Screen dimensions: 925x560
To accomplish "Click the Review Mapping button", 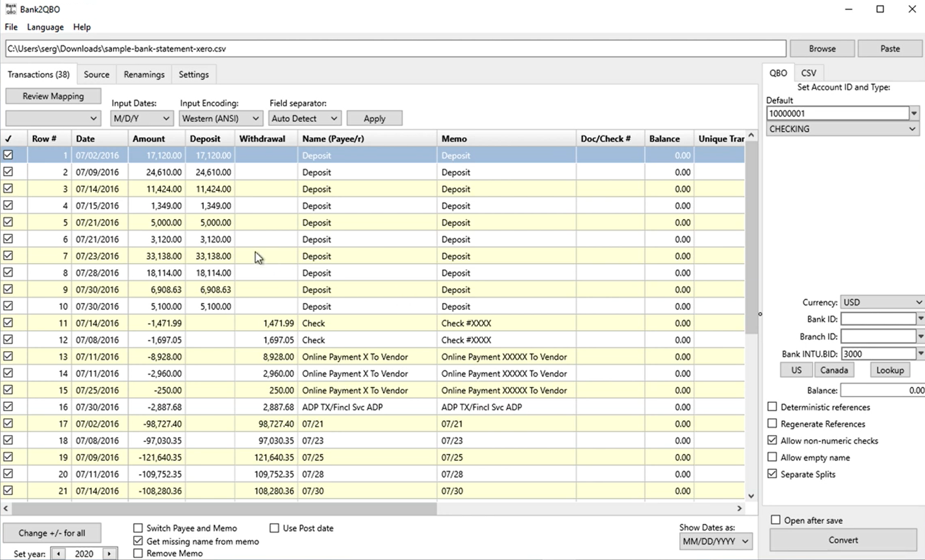I will [53, 96].
